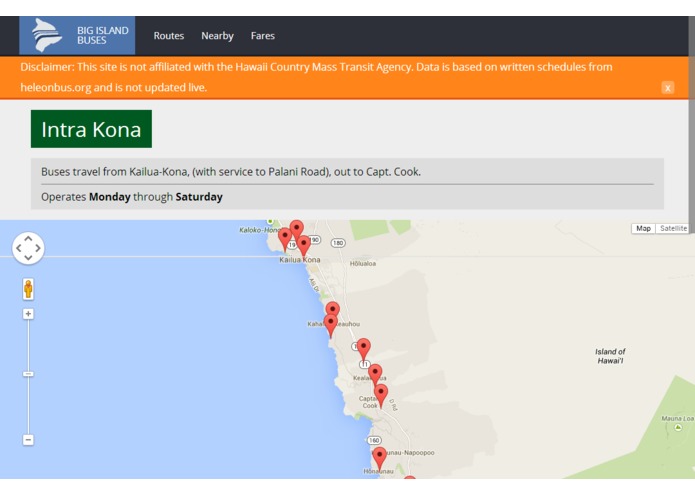Select the Street View pegman icon
Image resolution: width=695 pixels, height=494 pixels.
[28, 289]
